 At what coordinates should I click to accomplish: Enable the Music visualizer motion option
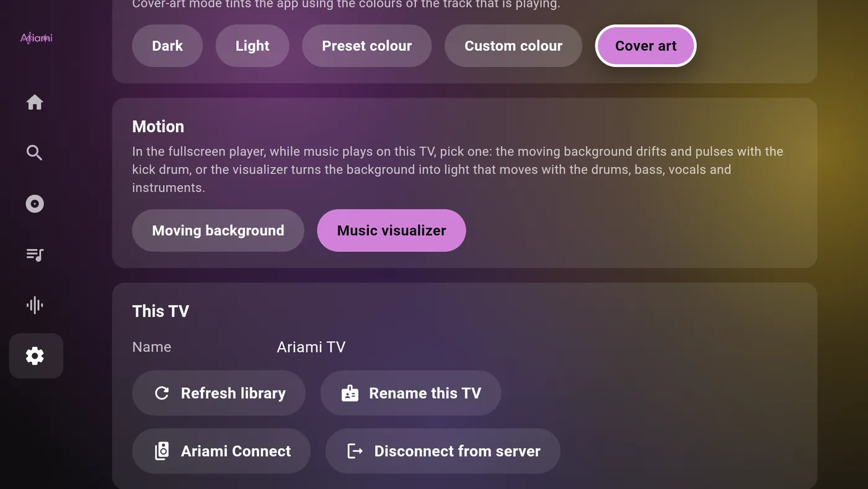391,230
